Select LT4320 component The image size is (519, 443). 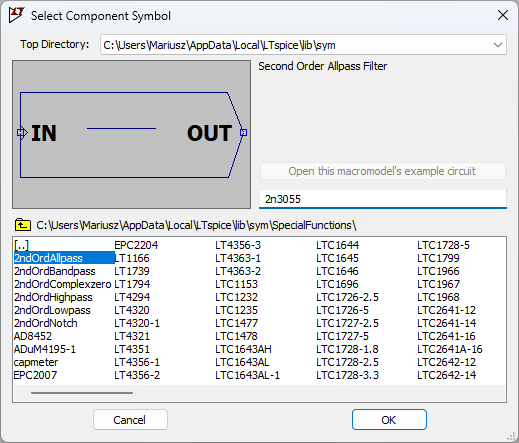point(132,310)
